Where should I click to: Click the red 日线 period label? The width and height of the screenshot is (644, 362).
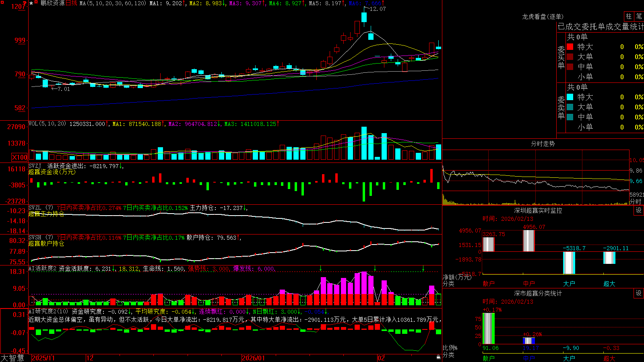[x=71, y=3]
